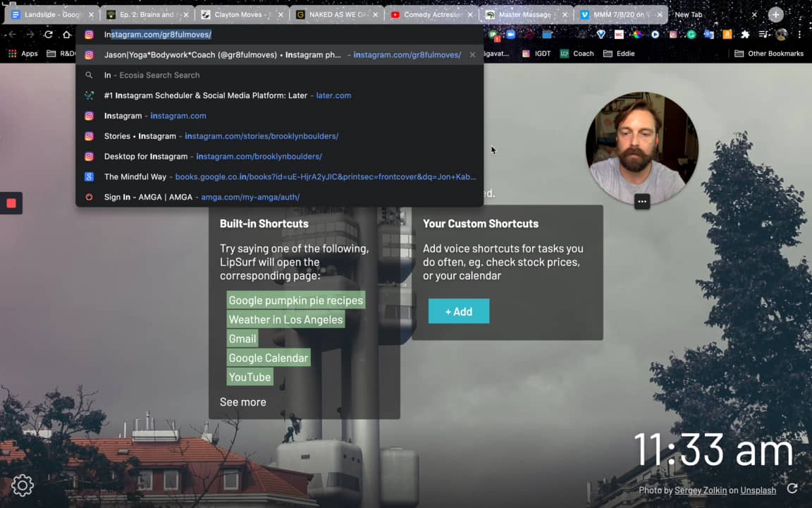The height and width of the screenshot is (508, 812).
Task: Click the play button extension icon
Action: pos(655,34)
